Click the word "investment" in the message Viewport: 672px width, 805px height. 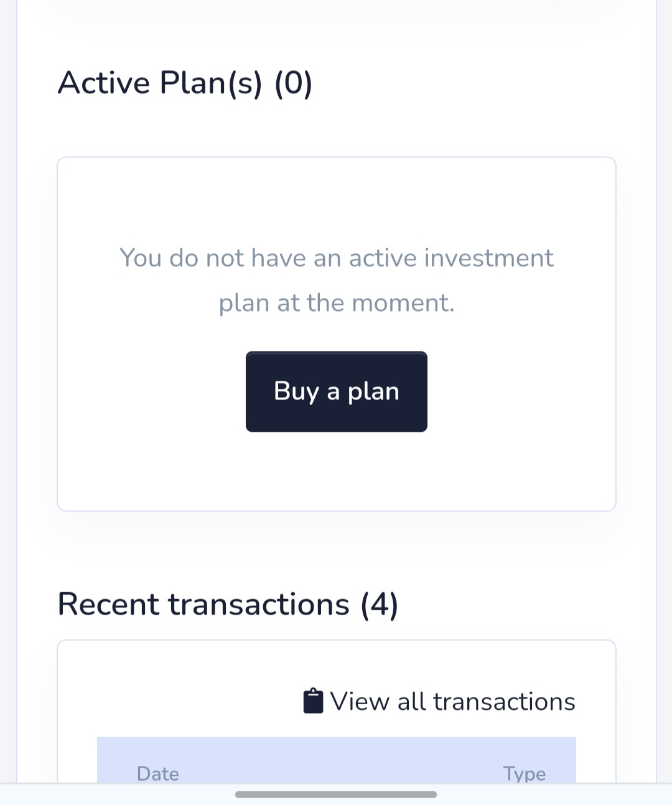click(x=488, y=258)
